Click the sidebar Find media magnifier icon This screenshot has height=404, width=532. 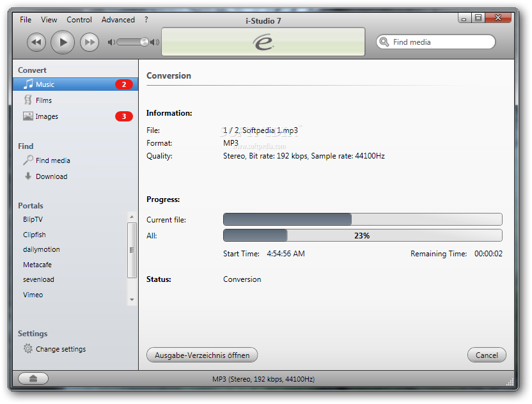28,160
